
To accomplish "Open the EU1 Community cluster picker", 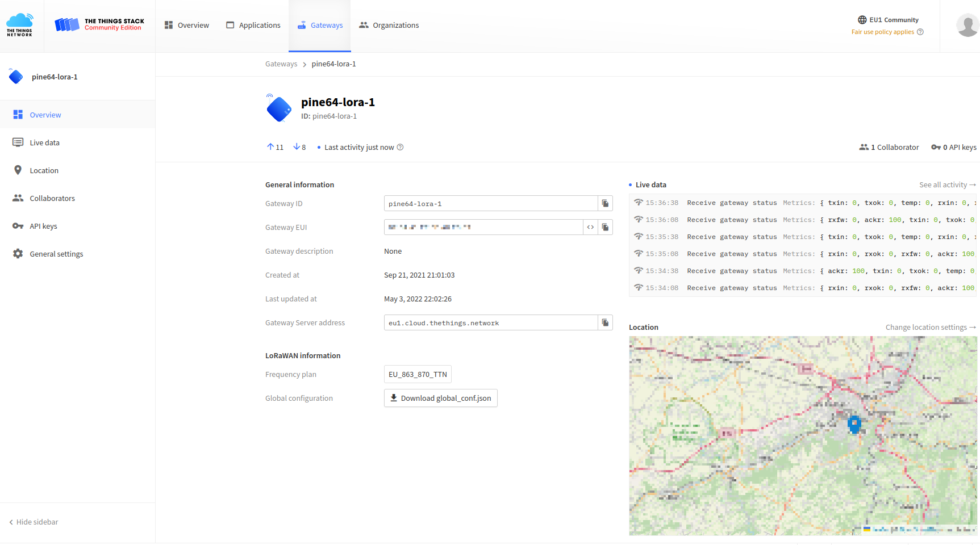I will (888, 20).
